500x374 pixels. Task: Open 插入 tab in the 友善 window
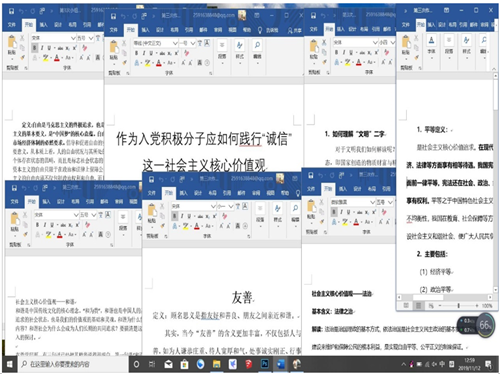(x=184, y=193)
